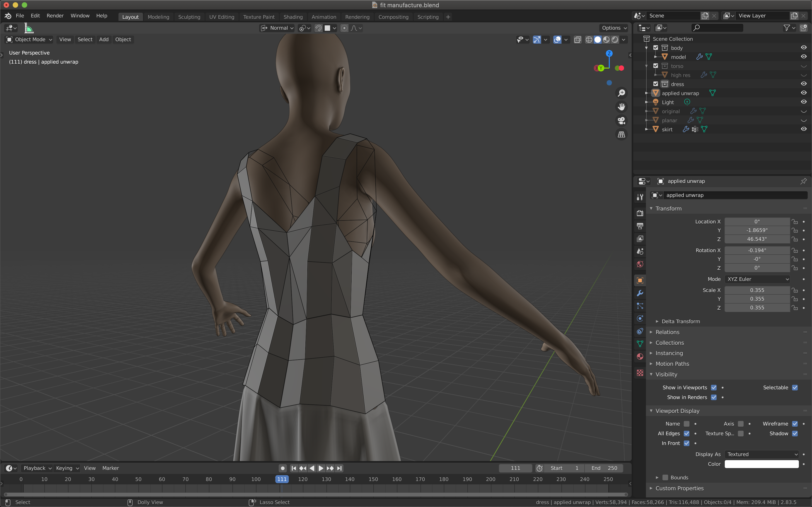Click the Modifier Properties wrench icon
This screenshot has width=812, height=507.
pos(641,293)
